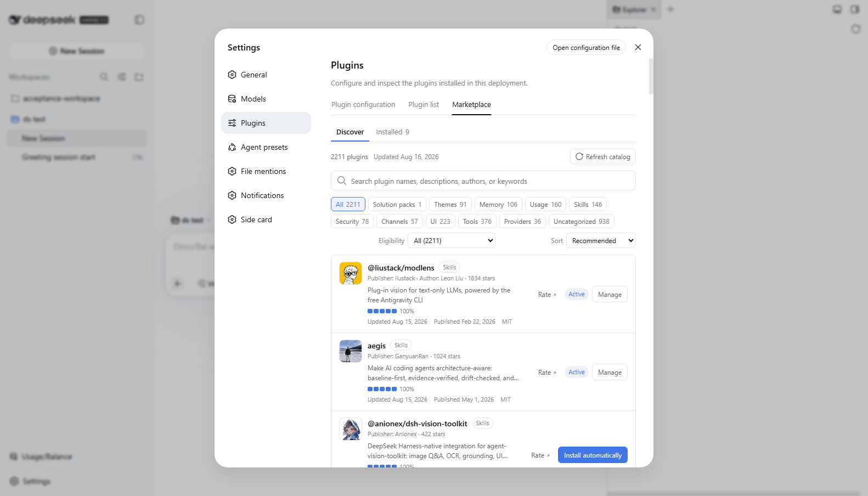Screen dimensions: 868x496
Task: Click the workspaces search icon
Action: [x=104, y=77]
